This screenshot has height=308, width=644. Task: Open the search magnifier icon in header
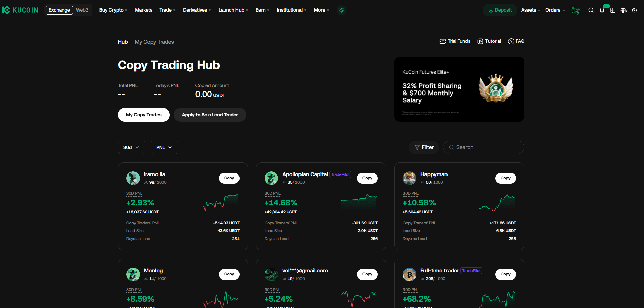tap(591, 10)
